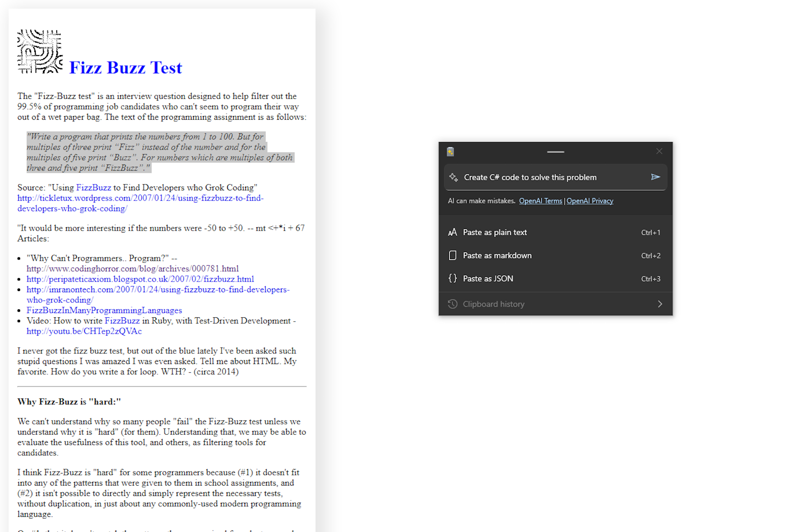The image size is (798, 532).
Task: Select Paste as markdown option
Action: pos(497,255)
